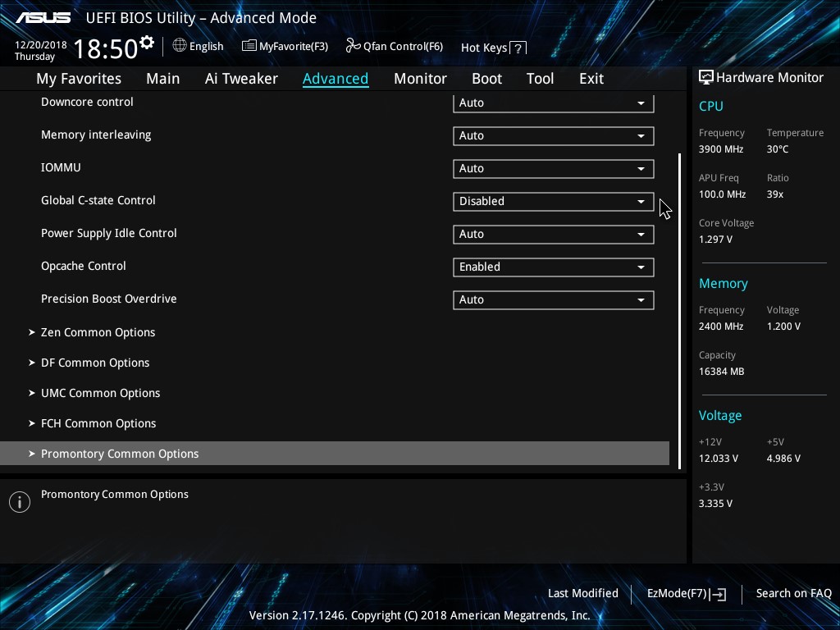Screen dimensions: 840x630
Task: Click the Hot Keys question mark icon
Action: pos(518,48)
